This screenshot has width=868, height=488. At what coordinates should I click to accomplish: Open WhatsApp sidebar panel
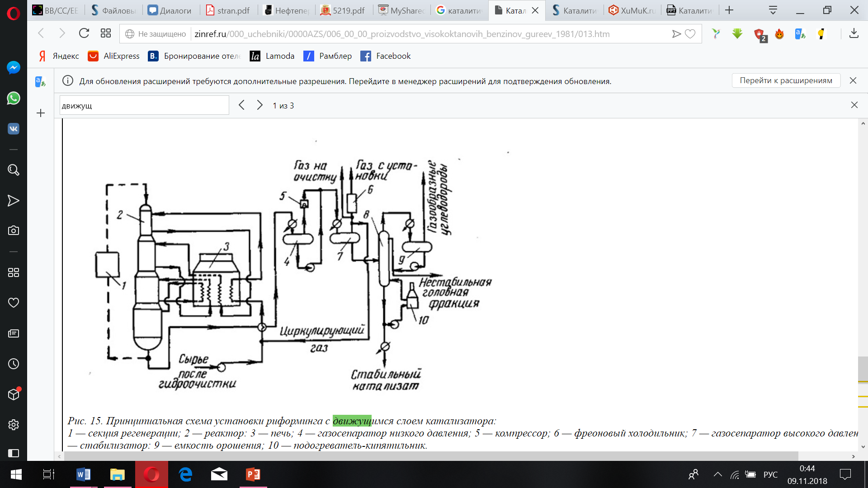click(14, 98)
